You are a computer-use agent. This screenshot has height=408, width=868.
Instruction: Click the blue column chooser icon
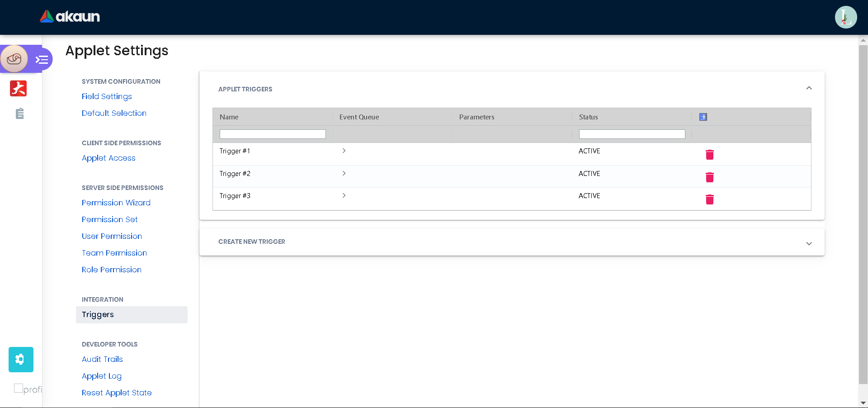pyautogui.click(x=703, y=117)
